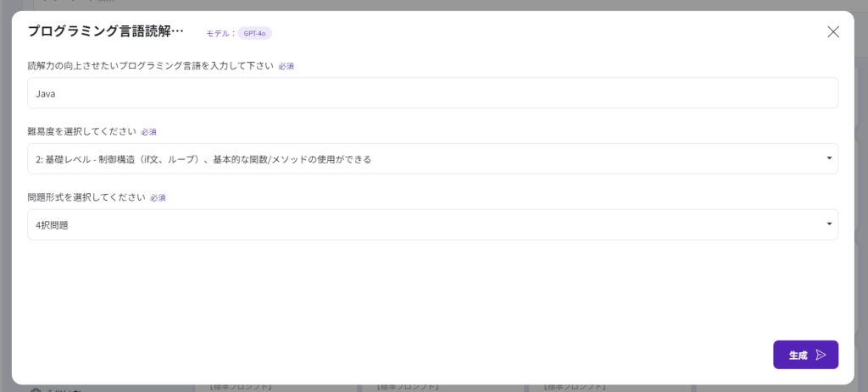Screen dimensions: 868x392
Task: Click the 問題形式を選択してください label
Action: [x=86, y=197]
